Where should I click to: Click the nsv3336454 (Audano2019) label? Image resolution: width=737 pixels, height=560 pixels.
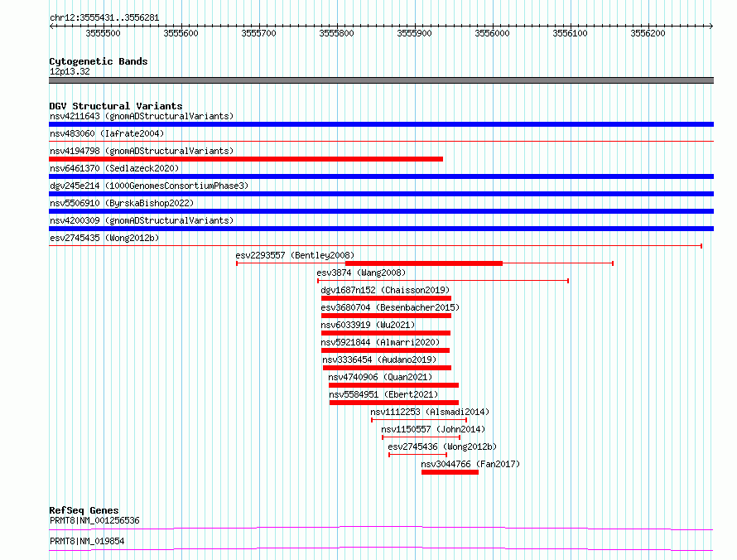pyautogui.click(x=379, y=360)
